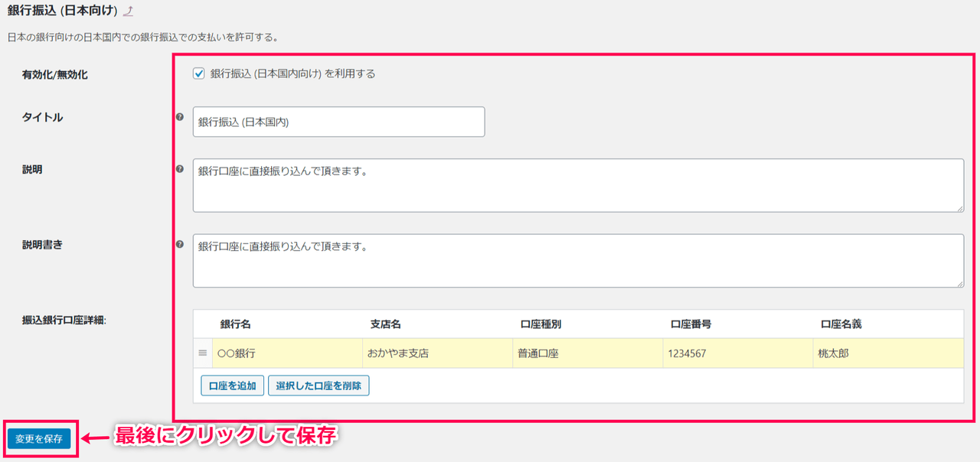Click the 説明 textarea
The image size is (980, 462).
[578, 185]
